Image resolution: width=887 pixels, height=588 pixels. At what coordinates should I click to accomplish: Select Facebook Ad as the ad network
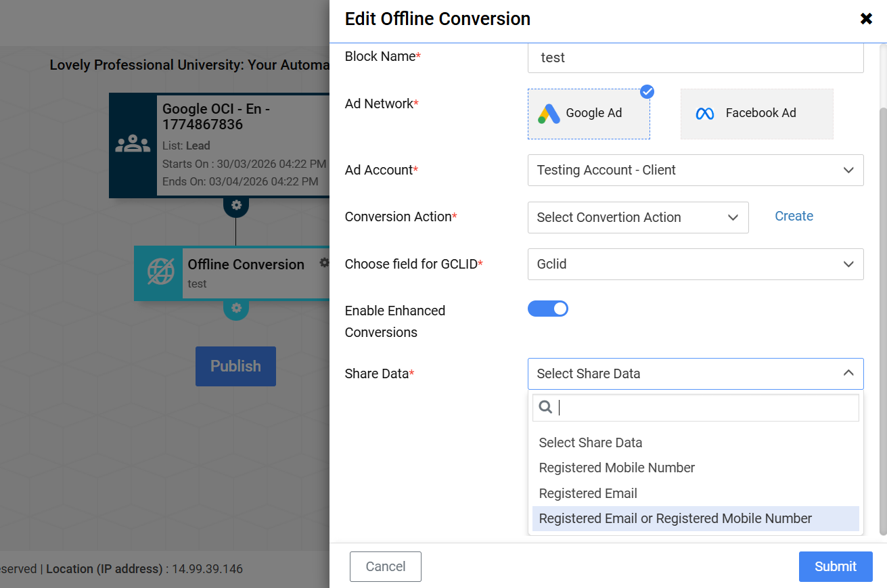coord(756,114)
